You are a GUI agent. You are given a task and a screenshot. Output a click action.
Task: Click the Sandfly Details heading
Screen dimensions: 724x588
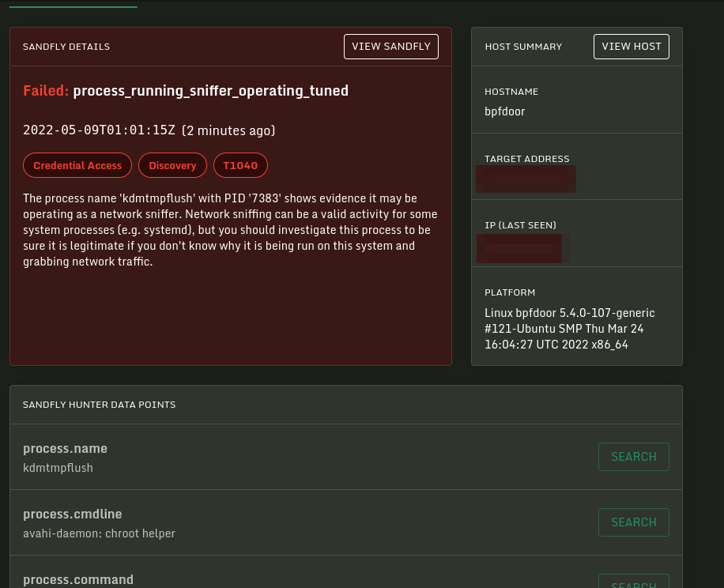tap(66, 47)
